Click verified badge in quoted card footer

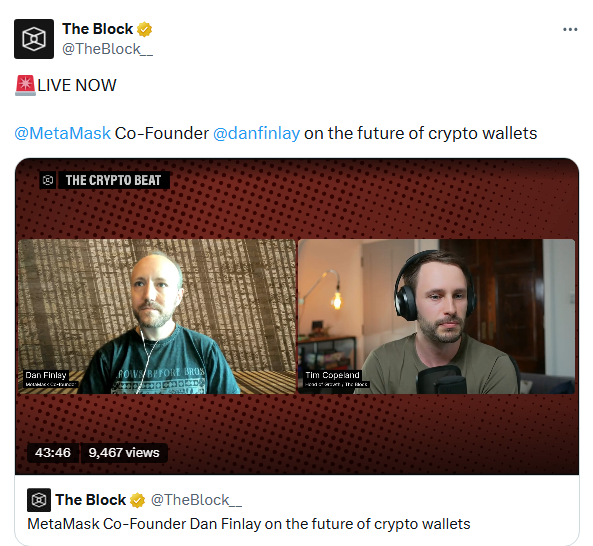(137, 500)
